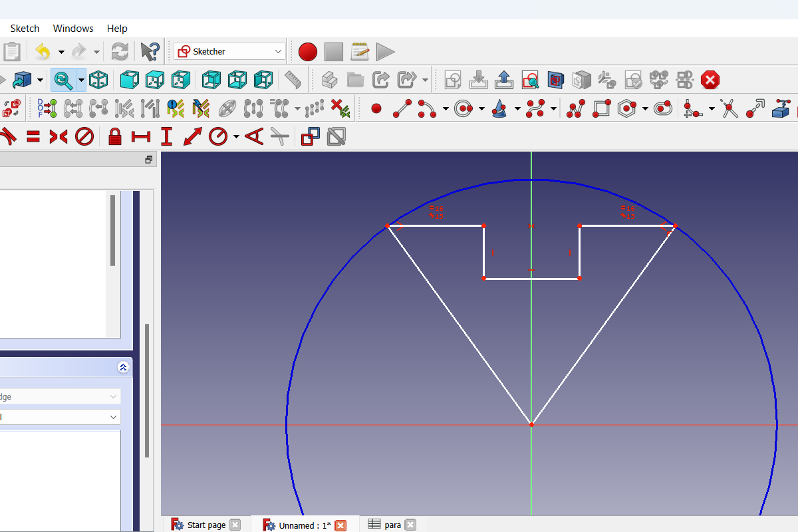Collapse the lower left panel
The image size is (798, 532).
tap(123, 366)
